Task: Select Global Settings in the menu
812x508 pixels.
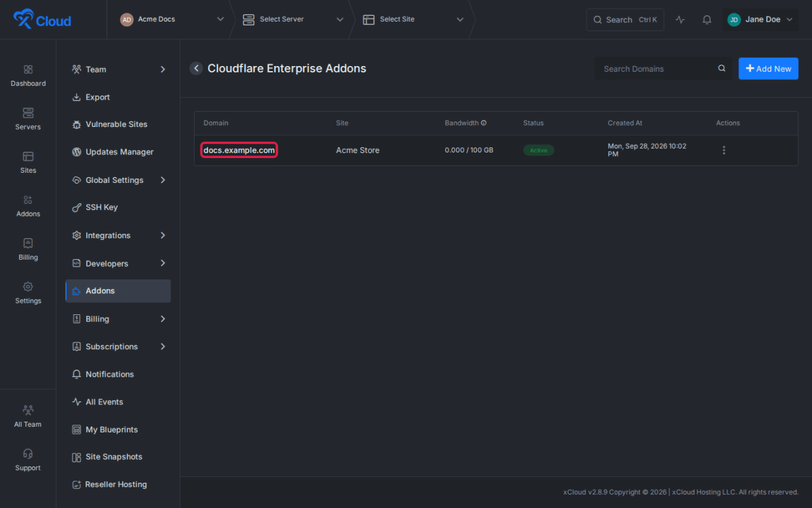Action: pyautogui.click(x=118, y=180)
